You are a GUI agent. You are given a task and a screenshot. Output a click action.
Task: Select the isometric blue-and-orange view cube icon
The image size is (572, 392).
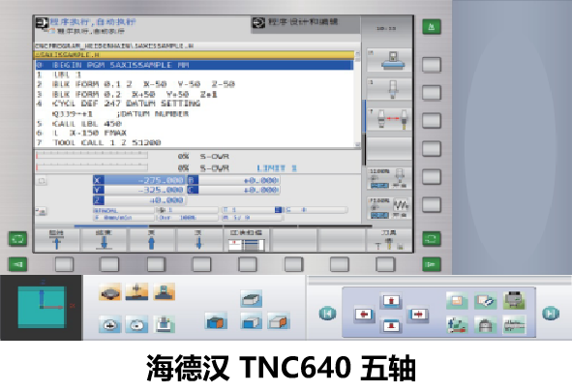[216, 321]
